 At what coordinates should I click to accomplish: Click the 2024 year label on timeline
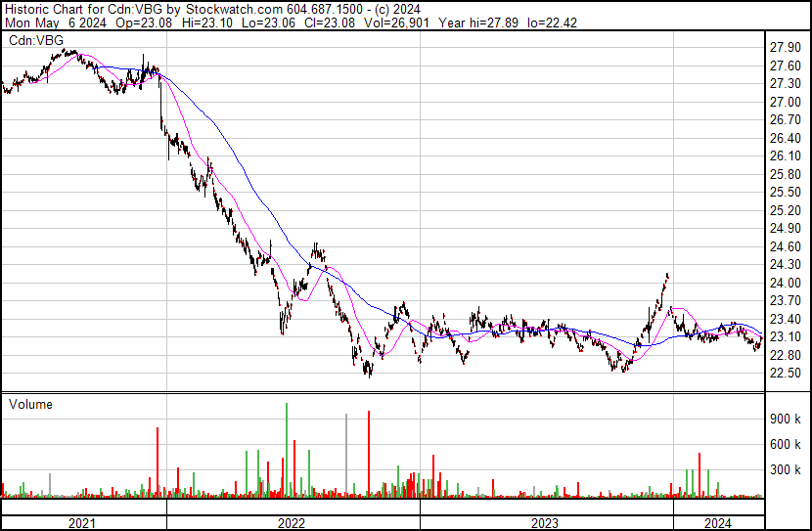[718, 523]
